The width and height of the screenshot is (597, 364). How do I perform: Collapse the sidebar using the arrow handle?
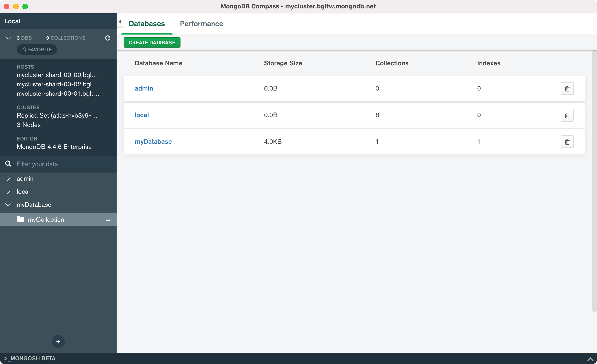click(x=120, y=21)
